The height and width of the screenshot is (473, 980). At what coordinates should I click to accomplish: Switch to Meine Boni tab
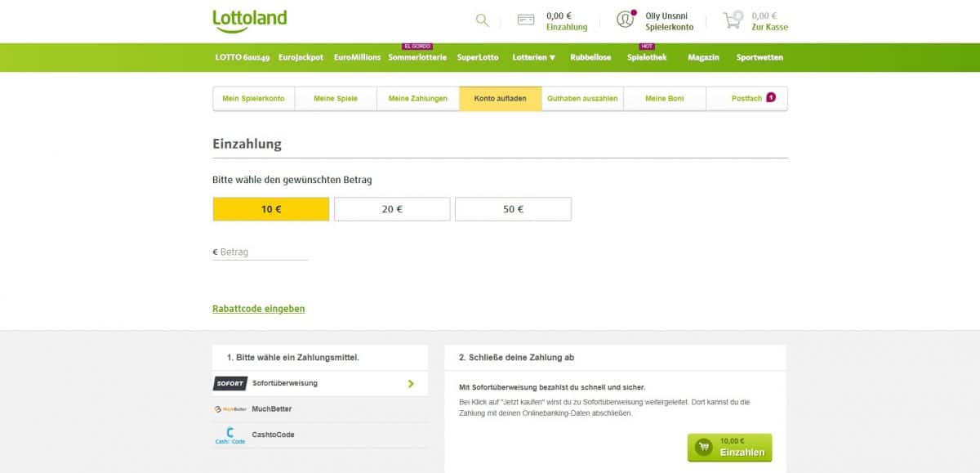click(x=665, y=99)
